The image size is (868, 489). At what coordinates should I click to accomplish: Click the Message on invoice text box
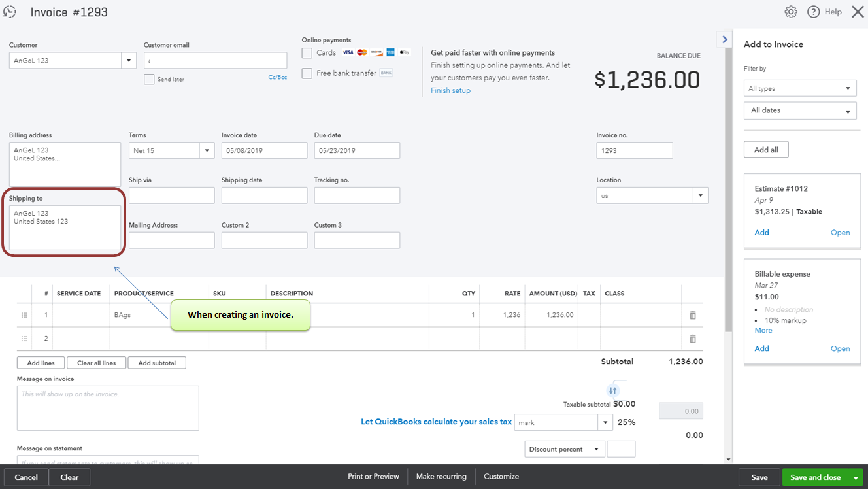[x=108, y=408]
